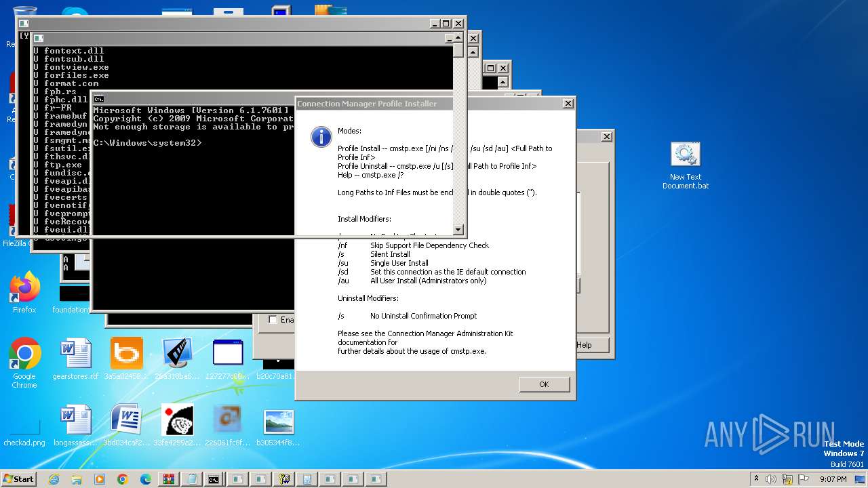Click the 'C:\Windows\system32>' prompt line
This screenshot has height=488, width=868.
[x=147, y=143]
